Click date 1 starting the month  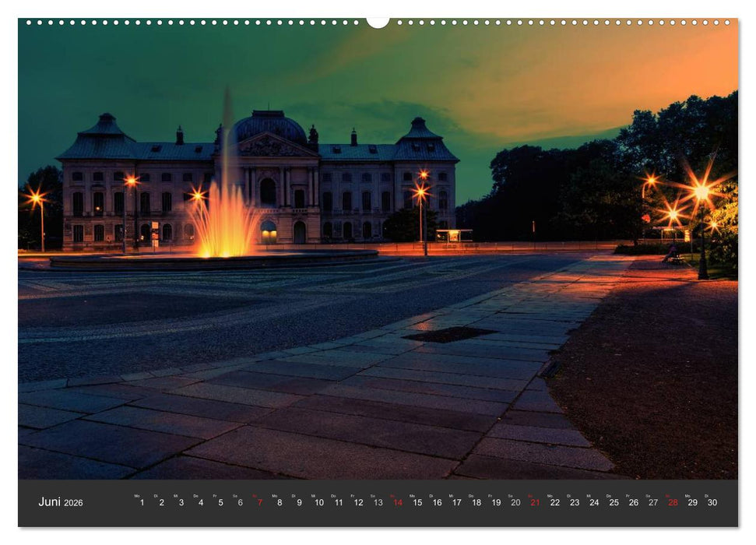(x=142, y=504)
